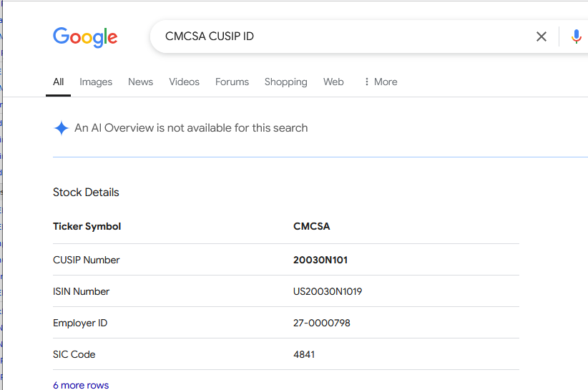Screen dimensions: 588x390
Task: Select the ISIN value US20030N1019
Action: (328, 291)
